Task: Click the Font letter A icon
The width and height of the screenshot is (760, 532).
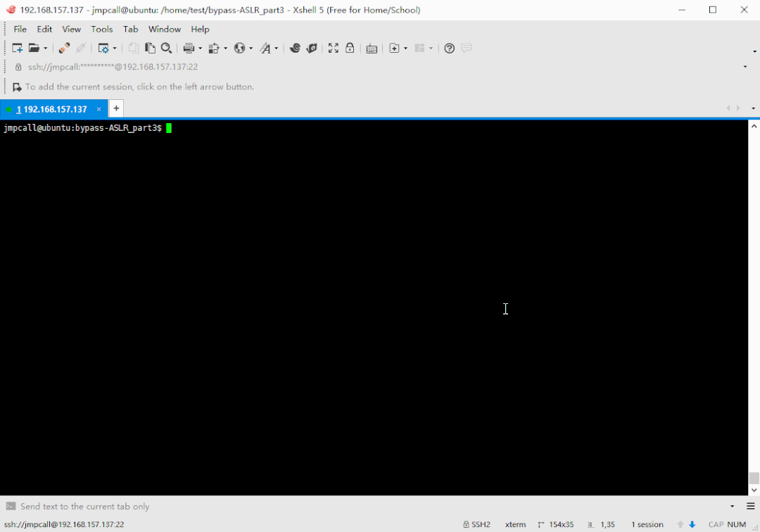Action: 265,48
